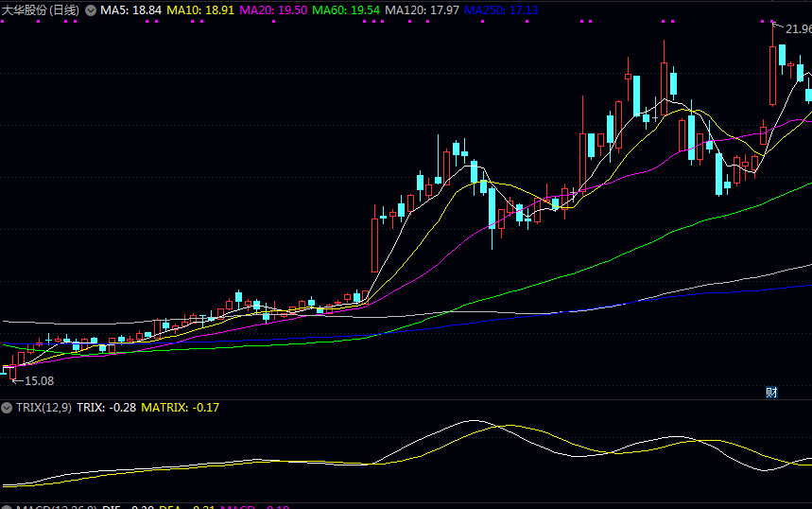
Task: Select the yellow MA10 label
Action: click(200, 9)
